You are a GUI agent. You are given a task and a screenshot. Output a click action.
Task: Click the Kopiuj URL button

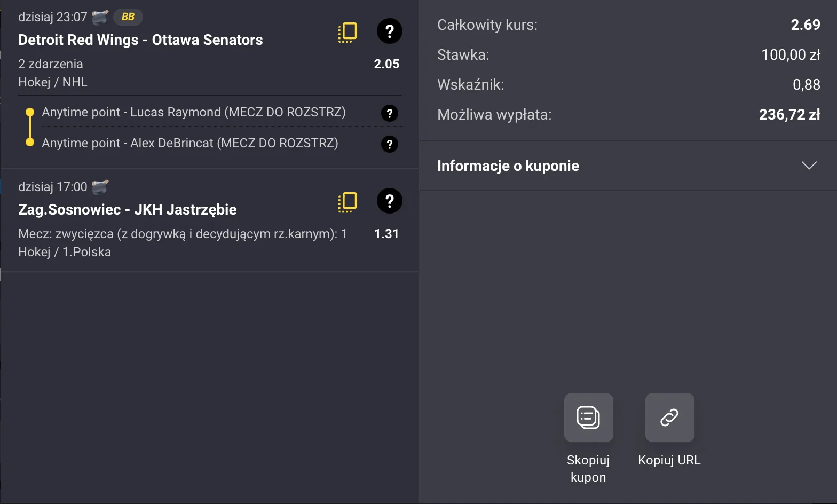pos(669,460)
